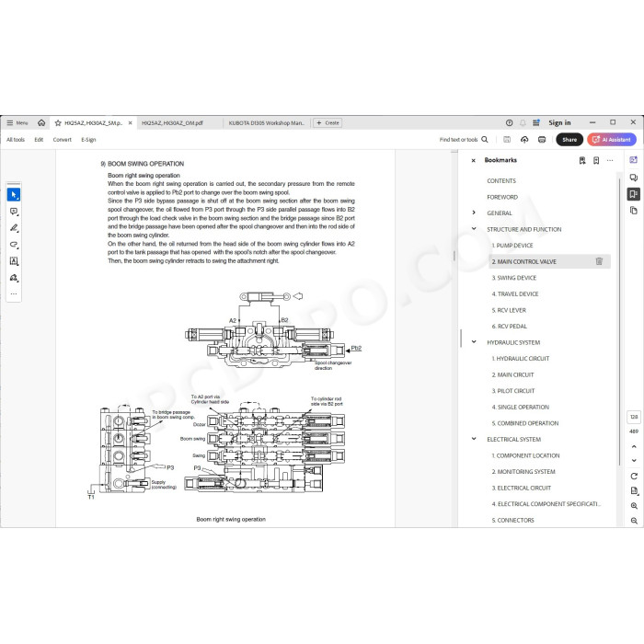
Task: Choose the Add comment tool
Action: pos(14,212)
